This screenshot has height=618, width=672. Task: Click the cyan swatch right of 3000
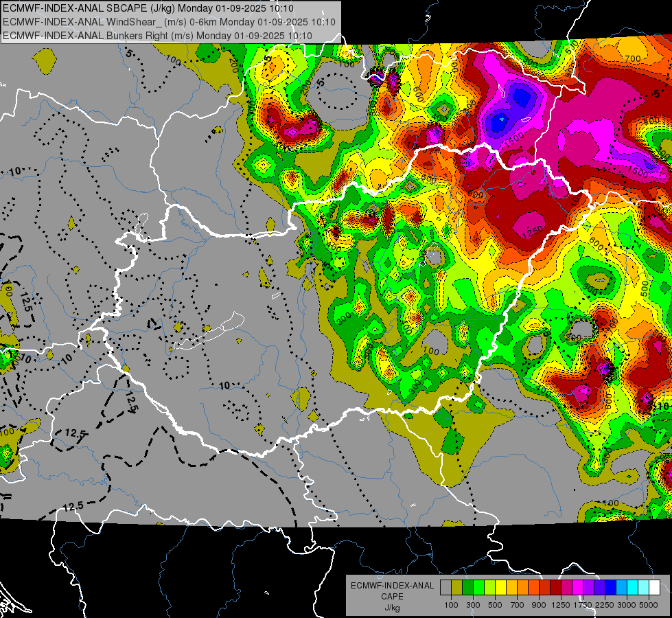coord(633,588)
